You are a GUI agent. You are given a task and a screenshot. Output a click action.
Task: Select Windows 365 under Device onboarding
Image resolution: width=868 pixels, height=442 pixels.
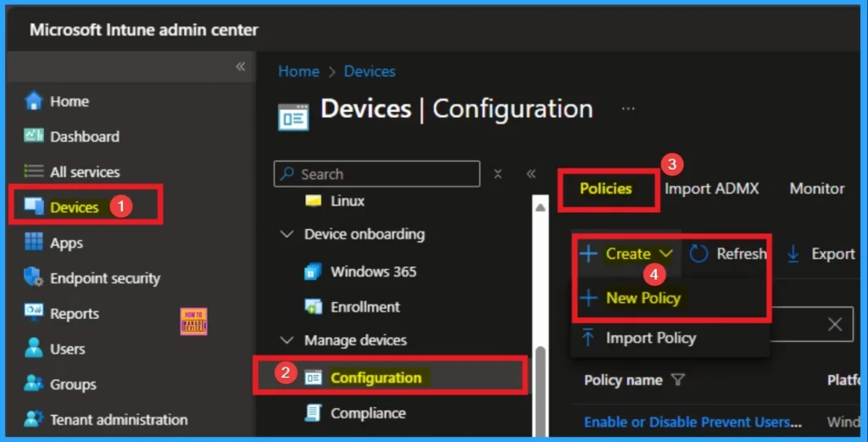(x=373, y=271)
